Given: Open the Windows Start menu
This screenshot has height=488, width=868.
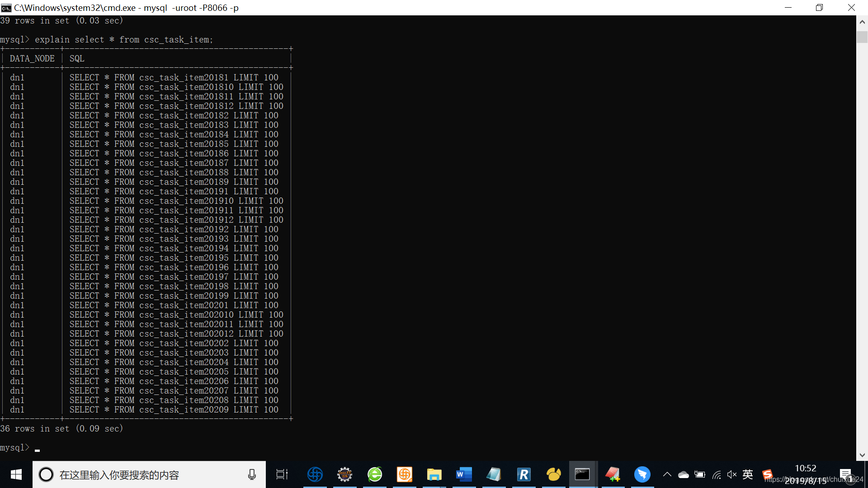Looking at the screenshot, I should [16, 474].
